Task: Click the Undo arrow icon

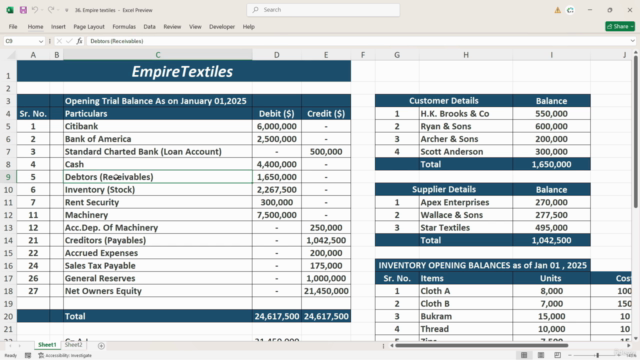Action: [x=35, y=10]
